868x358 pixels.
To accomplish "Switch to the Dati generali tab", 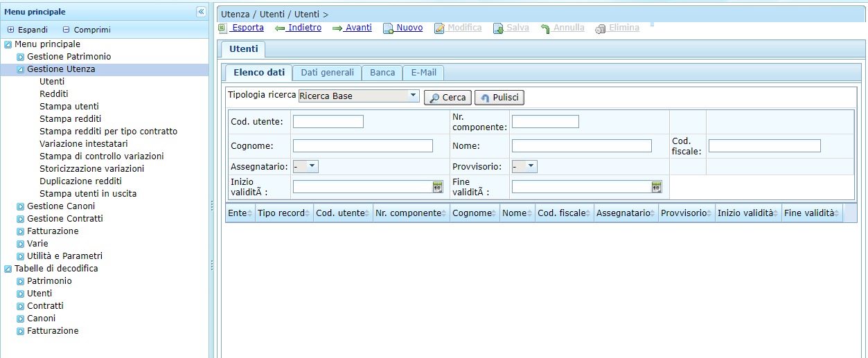I will click(327, 72).
